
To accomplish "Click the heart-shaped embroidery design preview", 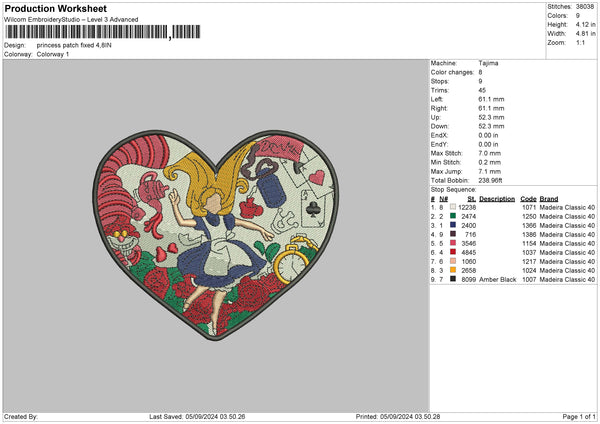I will coord(216,235).
